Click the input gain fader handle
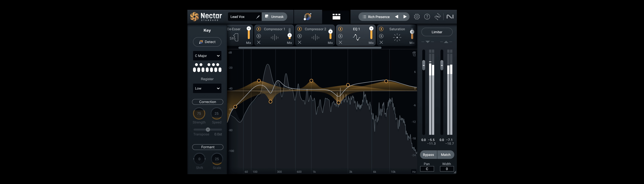Viewport: 644px width, 184px height. click(424, 65)
